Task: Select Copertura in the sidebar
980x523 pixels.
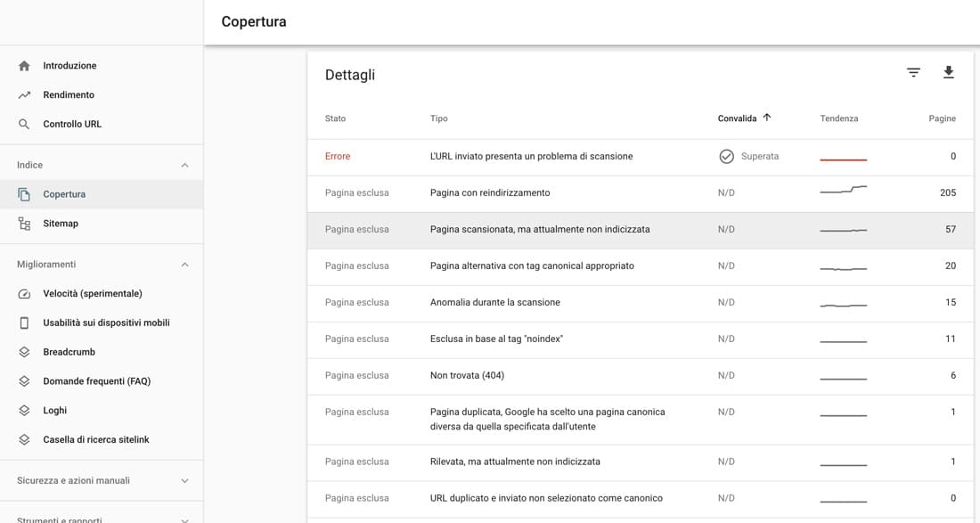Action: tap(102, 194)
